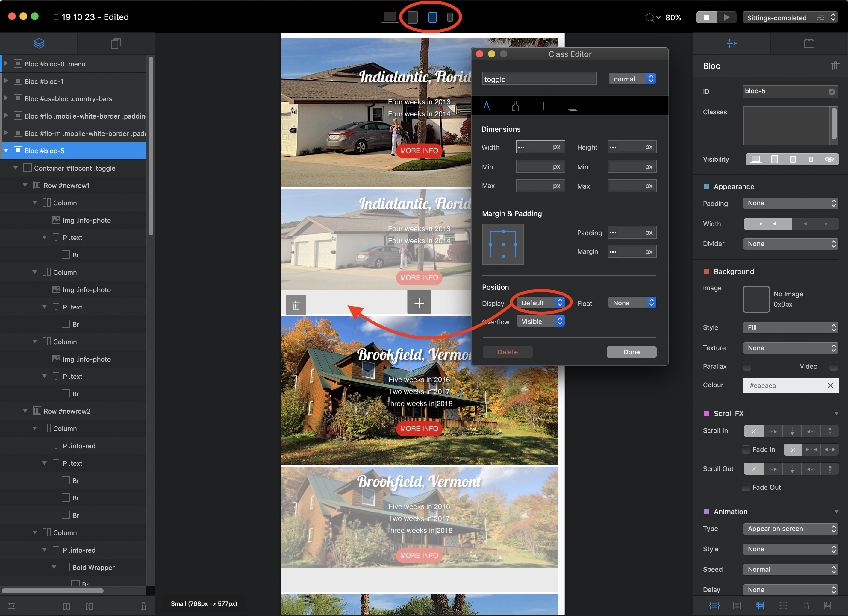Collapse the Bloc #bloc-5 tree item
This screenshot has height=616, width=848.
coord(6,151)
